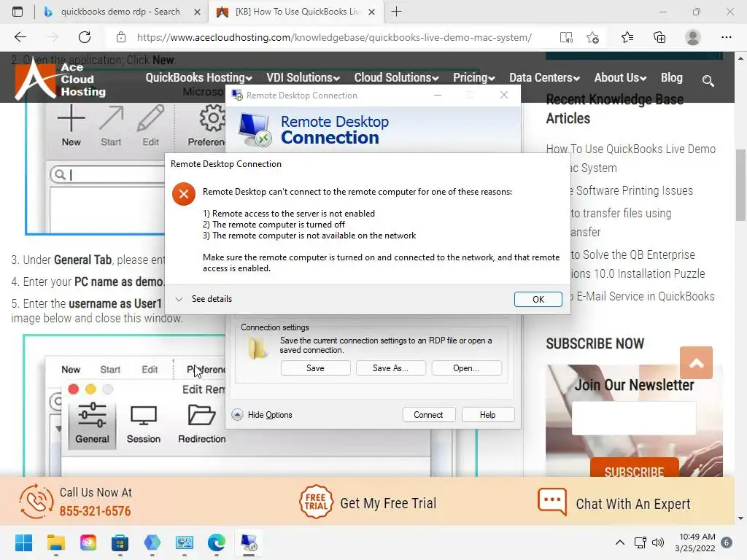Viewport: 747px width, 560px height.
Task: Refresh the current browser page
Action: [85, 37]
